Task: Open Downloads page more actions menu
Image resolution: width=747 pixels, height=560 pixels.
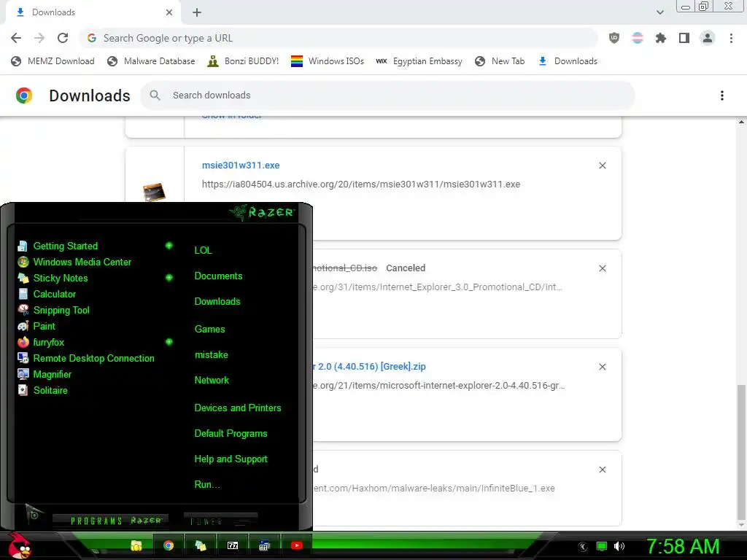Action: point(722,96)
